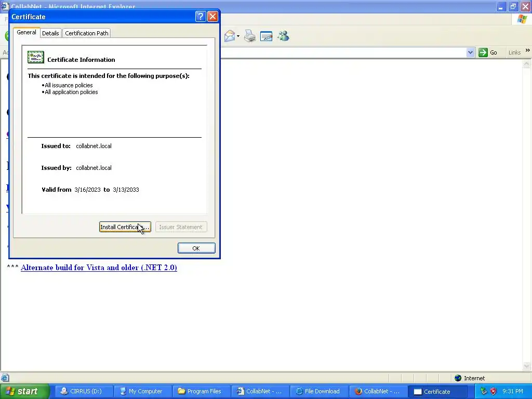The width and height of the screenshot is (532, 399).
Task: Click the Issued to collabnet.local text
Action: pyautogui.click(x=94, y=146)
